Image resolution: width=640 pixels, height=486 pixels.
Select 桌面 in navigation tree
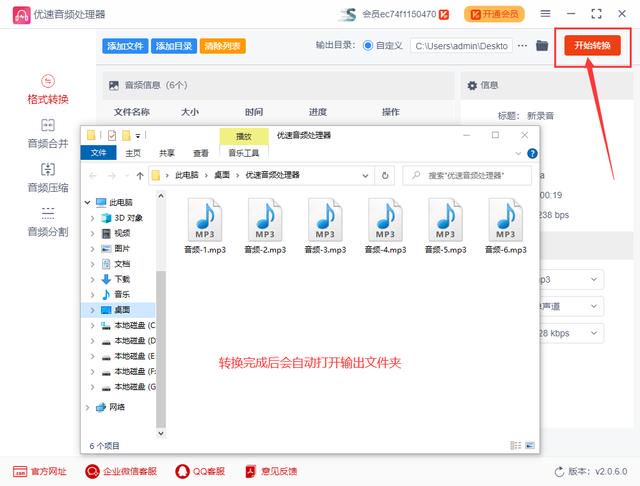(116, 310)
